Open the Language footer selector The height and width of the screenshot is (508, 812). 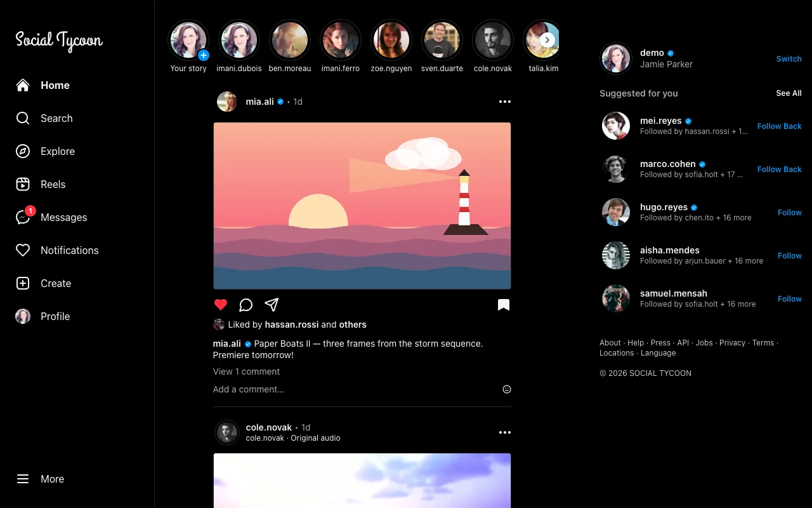[x=658, y=353]
